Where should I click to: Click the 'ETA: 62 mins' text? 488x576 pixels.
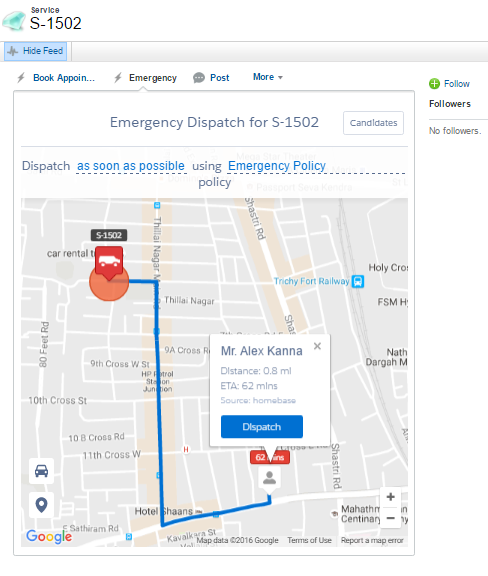(x=249, y=386)
